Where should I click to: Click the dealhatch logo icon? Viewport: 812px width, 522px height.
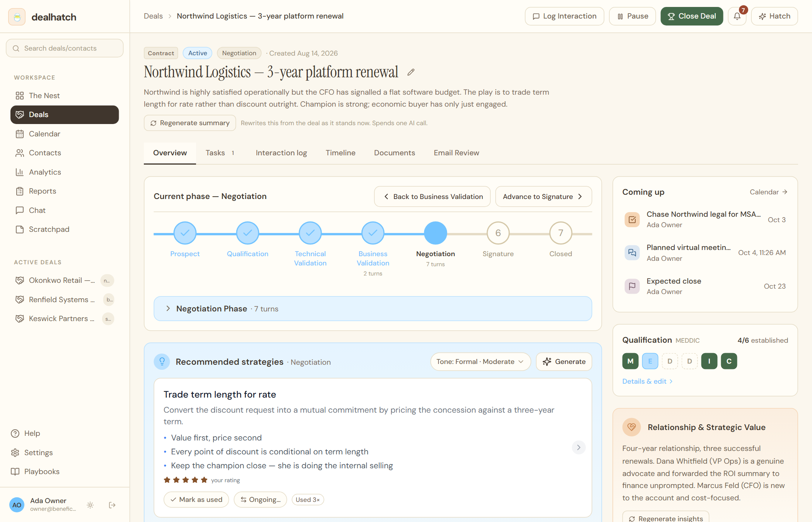coord(17,17)
